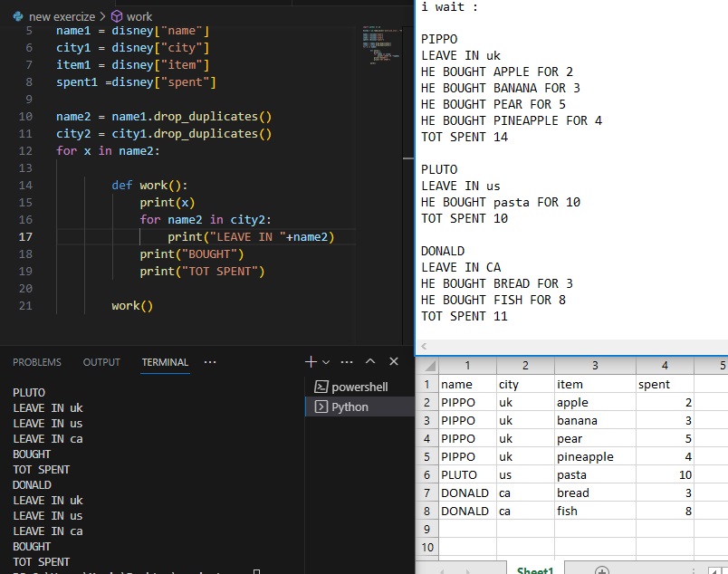Click the 'work' function breadcrumb
728x574 pixels.
[x=139, y=16]
